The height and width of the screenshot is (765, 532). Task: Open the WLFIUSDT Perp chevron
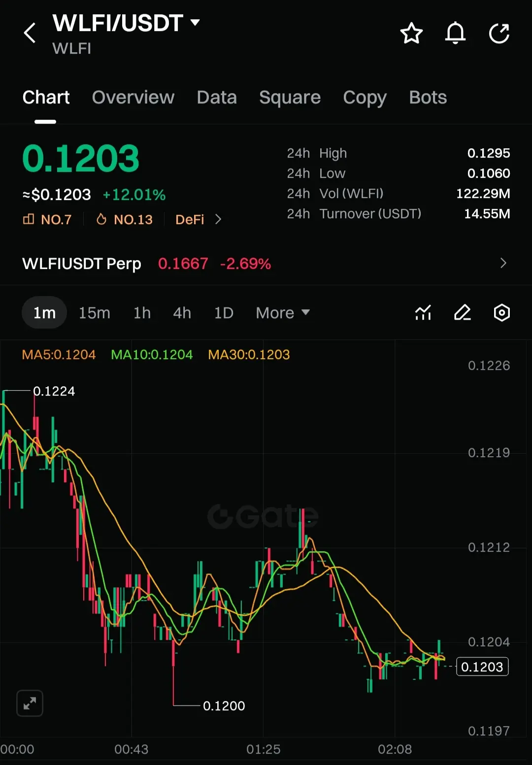503,263
